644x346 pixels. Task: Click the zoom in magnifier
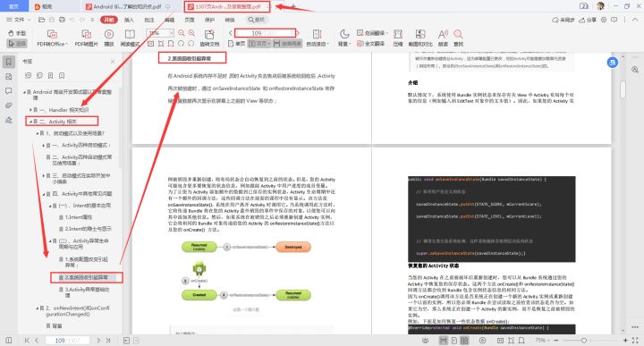pyautogui.click(x=191, y=33)
